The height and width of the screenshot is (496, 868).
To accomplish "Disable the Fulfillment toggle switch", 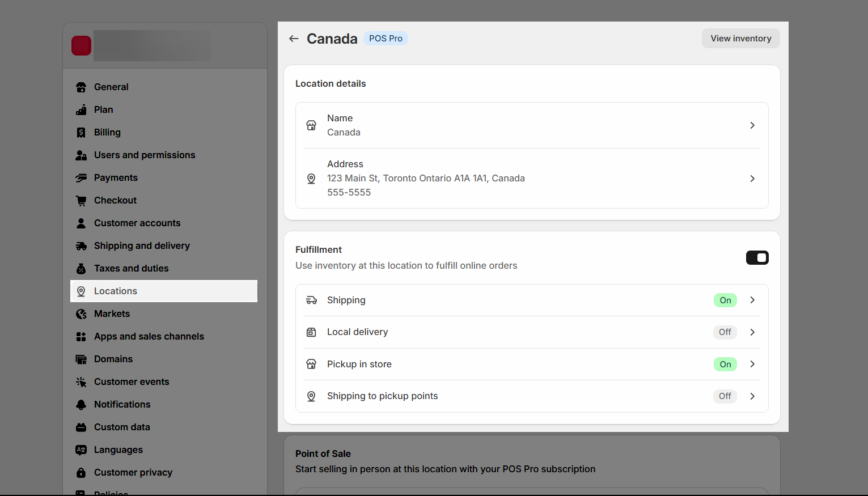I will click(x=757, y=258).
